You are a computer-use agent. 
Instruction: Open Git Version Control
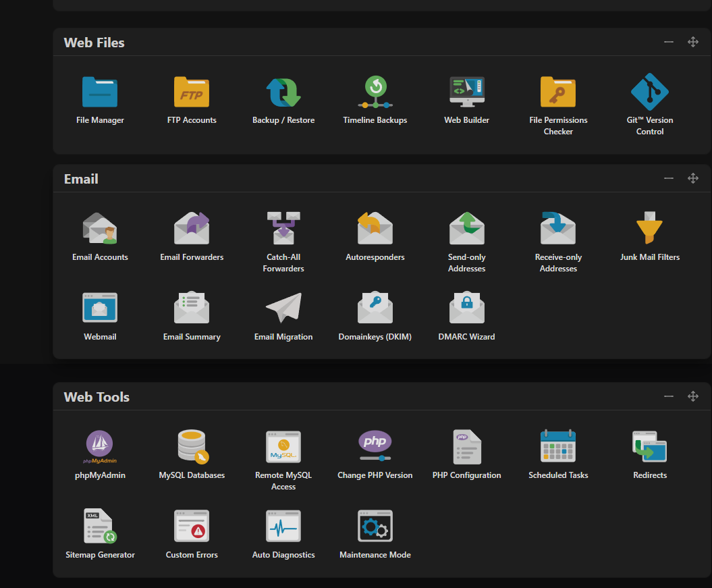click(650, 92)
